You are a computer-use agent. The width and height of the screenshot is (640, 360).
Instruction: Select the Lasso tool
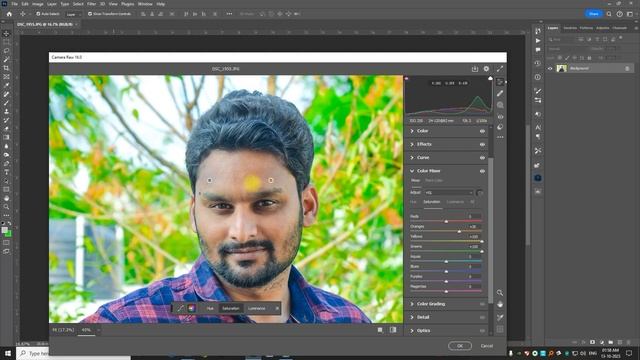tap(6, 51)
